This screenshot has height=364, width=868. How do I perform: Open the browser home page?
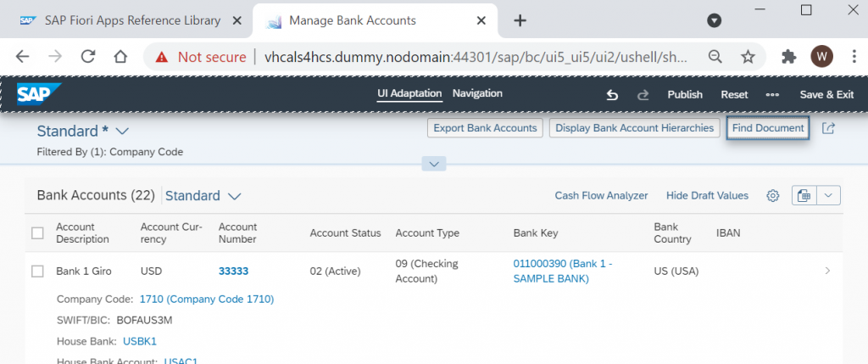coord(120,57)
